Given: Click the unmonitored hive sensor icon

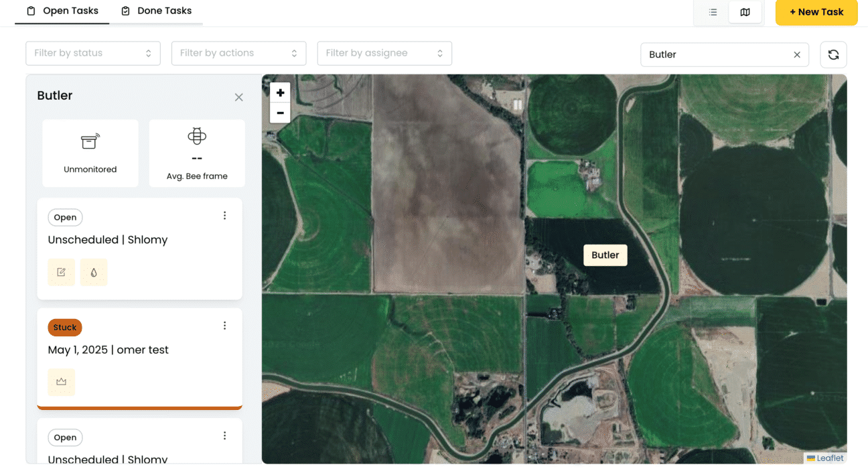Looking at the screenshot, I should [x=90, y=141].
